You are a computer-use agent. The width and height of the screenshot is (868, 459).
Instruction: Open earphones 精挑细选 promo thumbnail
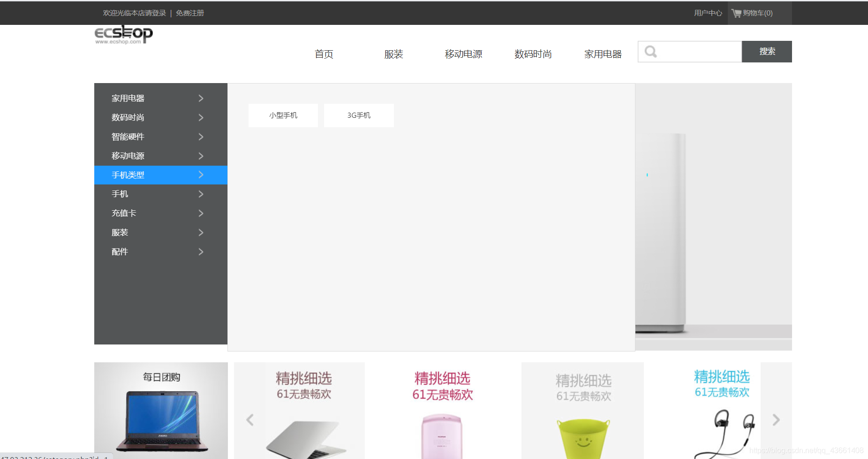722,411
